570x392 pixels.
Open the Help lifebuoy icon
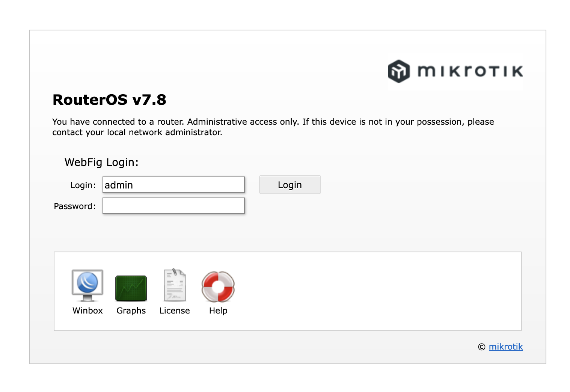[218, 286]
